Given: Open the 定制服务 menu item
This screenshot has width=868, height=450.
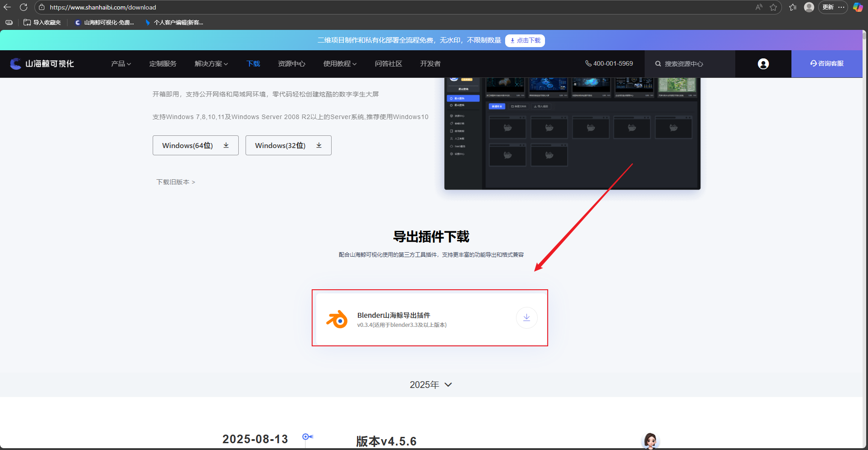Looking at the screenshot, I should [x=163, y=64].
